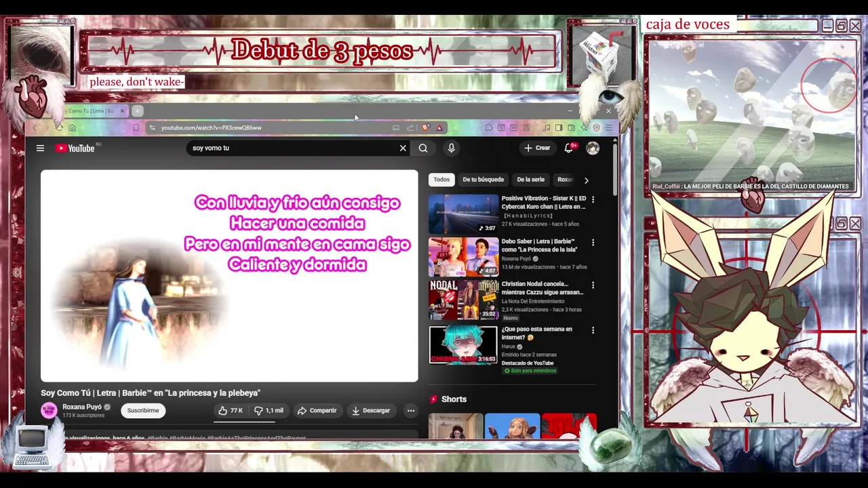868x488 pixels.
Task: Open Positive Vibration thumbnail (3:07)
Action: (463, 214)
